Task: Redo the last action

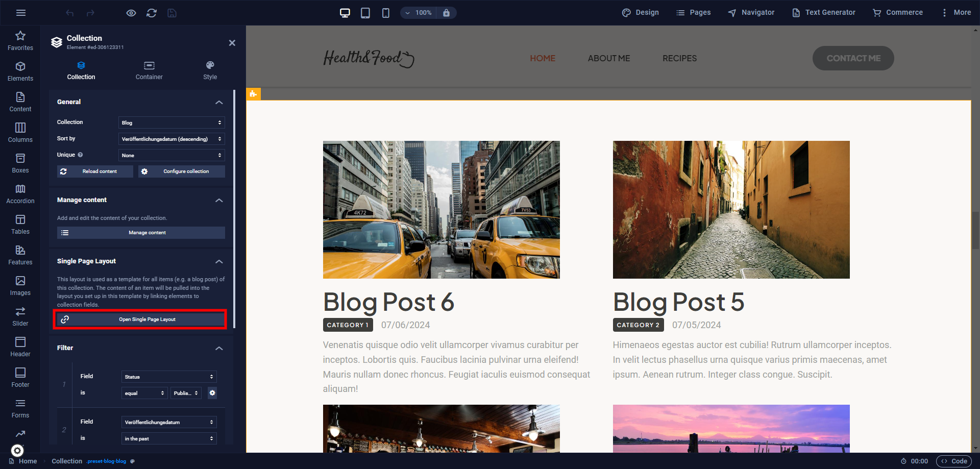Action: tap(90, 13)
